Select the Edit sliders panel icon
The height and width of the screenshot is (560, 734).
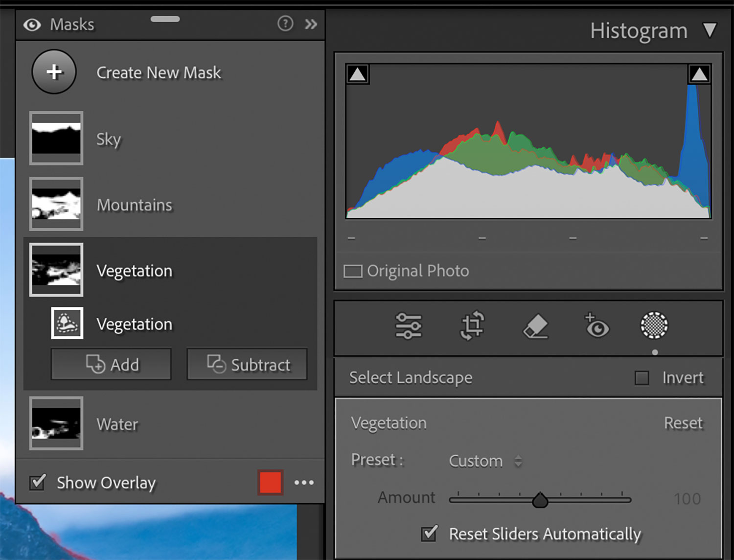(409, 326)
